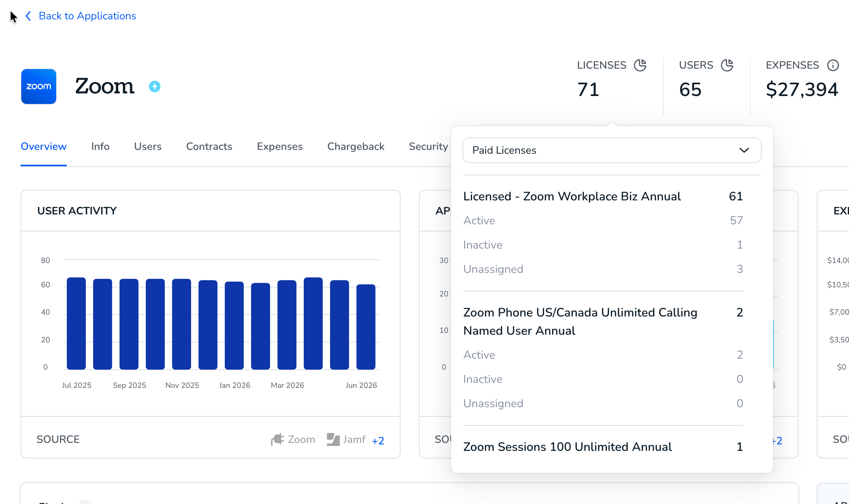
Task: Click the Zoom application title
Action: pyautogui.click(x=105, y=87)
